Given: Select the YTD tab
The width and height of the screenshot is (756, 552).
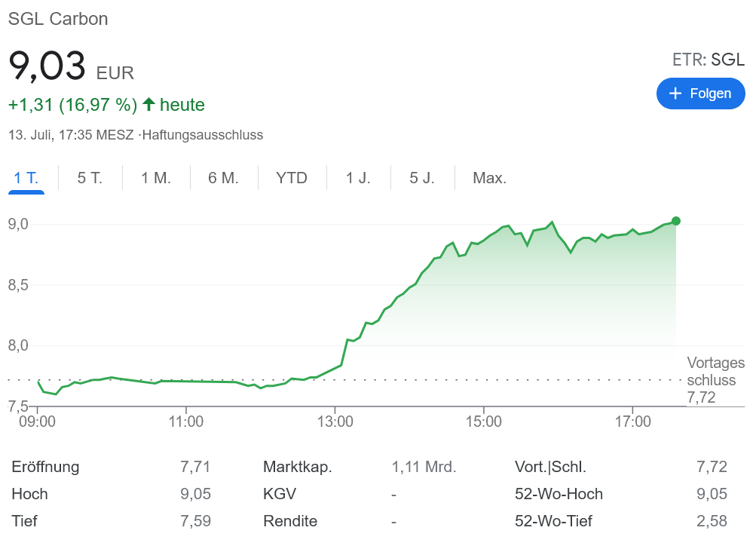Looking at the screenshot, I should pos(292,178).
